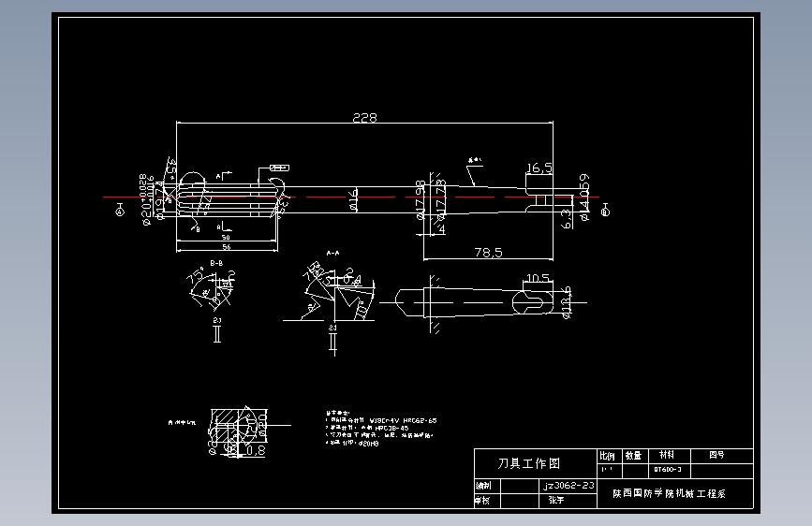Click the 张宇 name cell
The image size is (812, 526).
(568, 501)
